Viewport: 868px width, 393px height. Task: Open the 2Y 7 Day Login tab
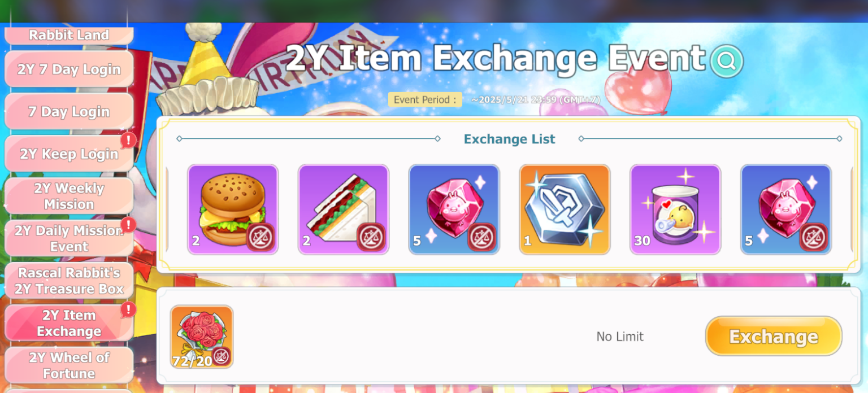(x=69, y=69)
